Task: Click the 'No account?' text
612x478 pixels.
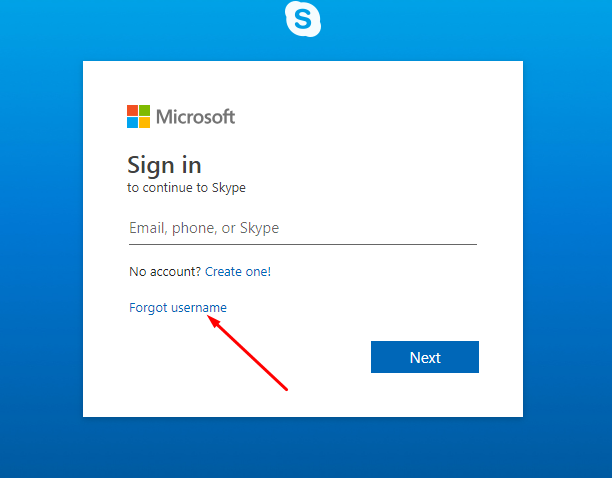Action: [x=165, y=272]
